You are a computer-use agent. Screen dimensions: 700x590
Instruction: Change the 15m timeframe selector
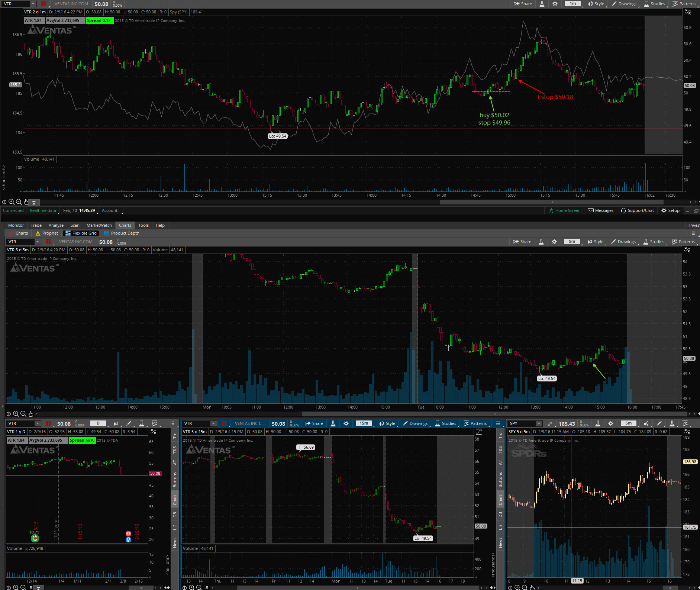click(364, 423)
